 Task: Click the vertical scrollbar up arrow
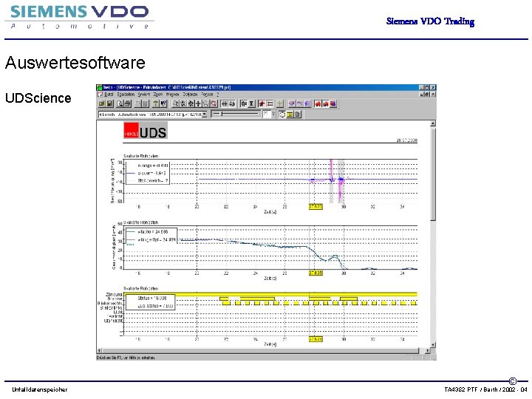point(433,124)
